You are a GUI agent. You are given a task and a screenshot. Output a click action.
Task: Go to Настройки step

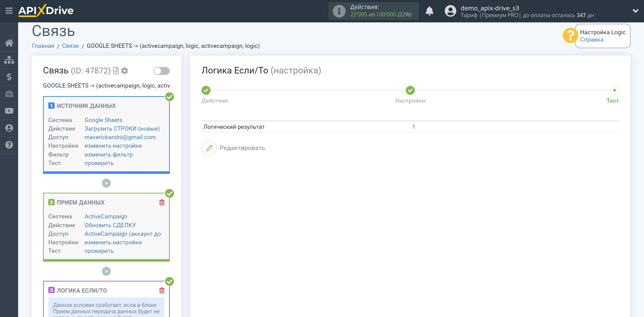pyautogui.click(x=410, y=90)
